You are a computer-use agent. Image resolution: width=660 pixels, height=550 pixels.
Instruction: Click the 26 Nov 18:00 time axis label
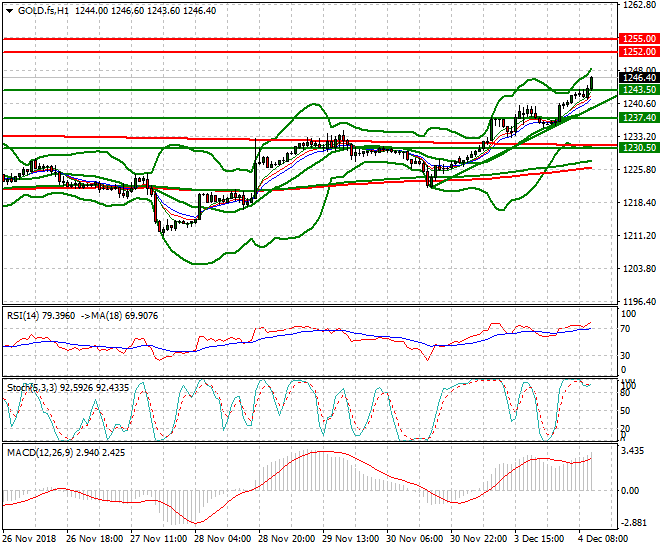95,539
